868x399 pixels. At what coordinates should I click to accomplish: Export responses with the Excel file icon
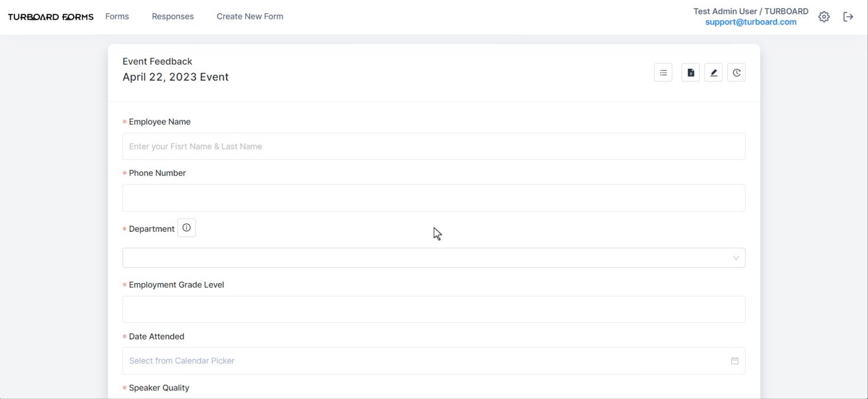(691, 73)
